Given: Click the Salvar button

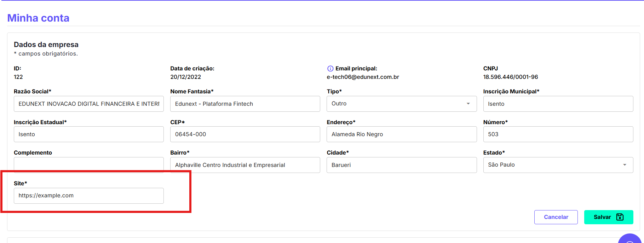Looking at the screenshot, I should click(x=609, y=217).
